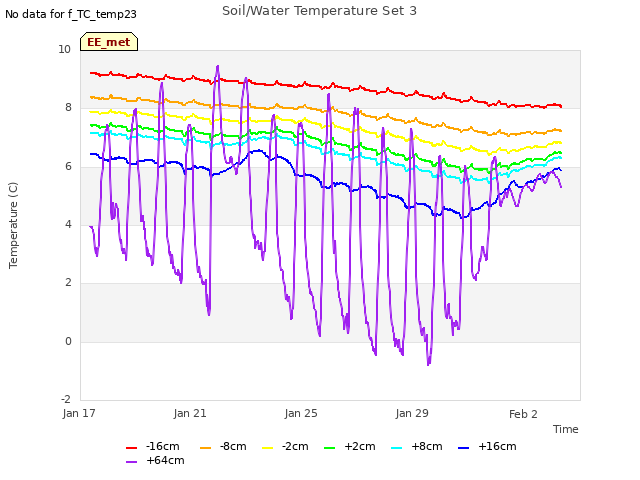Viewport: 640px width, 480px height.
Task: Click the EE_met annotation label
Action: [109, 42]
